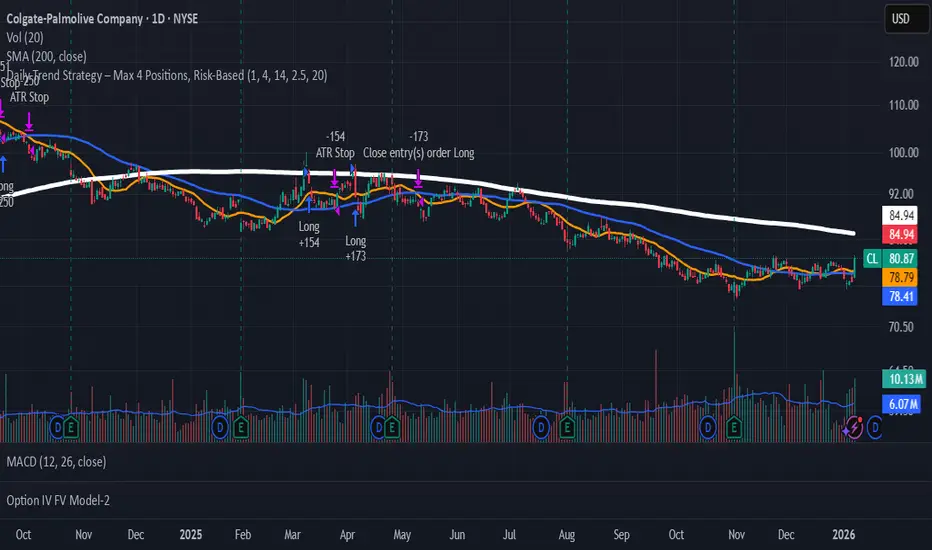Click the upcoming dividend marker after January 2026
The height and width of the screenshot is (550, 932).
874,427
